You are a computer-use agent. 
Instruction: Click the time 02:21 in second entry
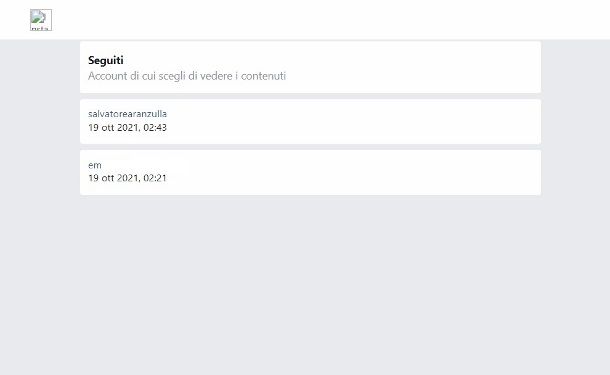[155, 178]
